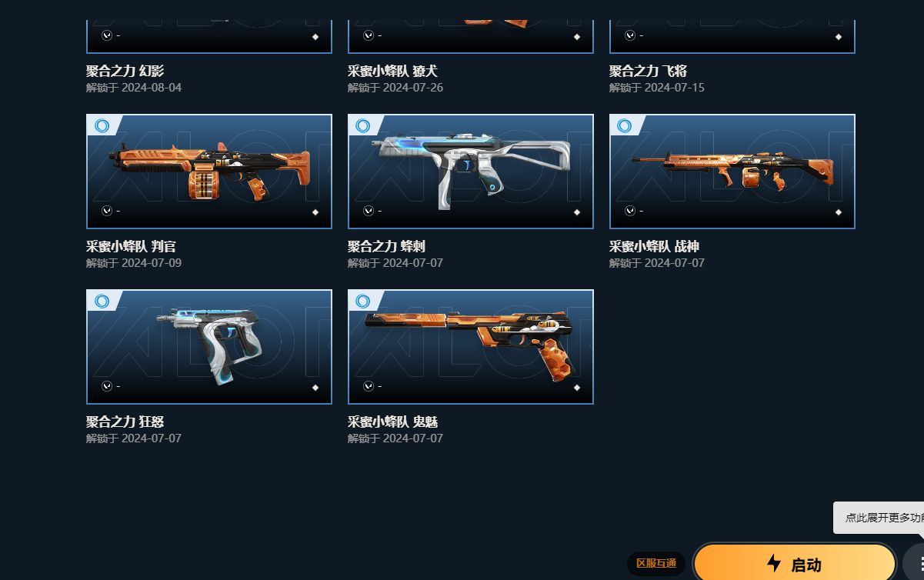The height and width of the screenshot is (580, 924).
Task: Click the 聚合之力 幻影 skin title
Action: click(125, 72)
